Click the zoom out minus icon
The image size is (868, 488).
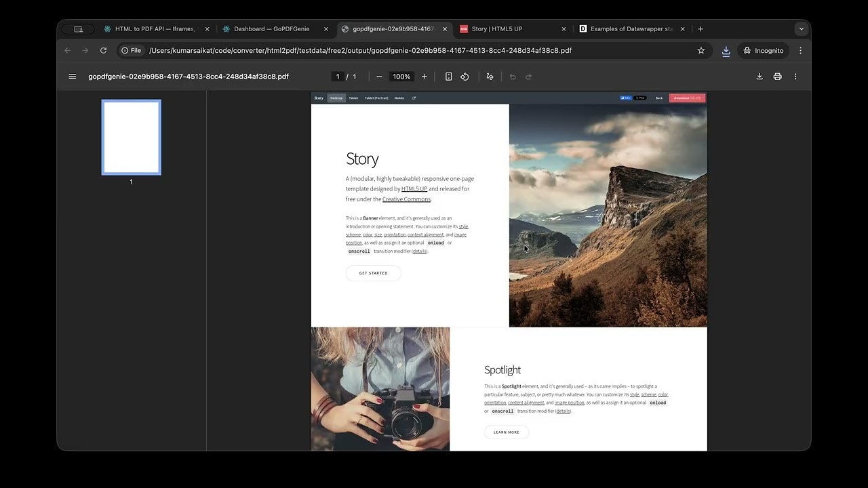point(379,77)
